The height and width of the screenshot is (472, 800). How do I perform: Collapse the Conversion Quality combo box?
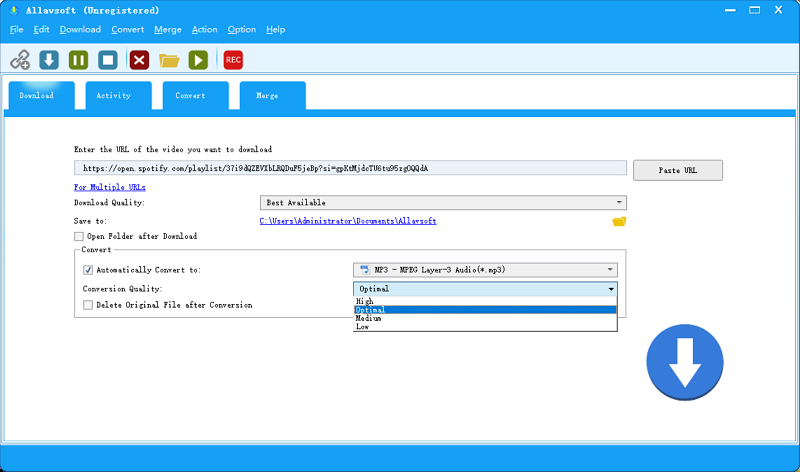pyautogui.click(x=485, y=289)
